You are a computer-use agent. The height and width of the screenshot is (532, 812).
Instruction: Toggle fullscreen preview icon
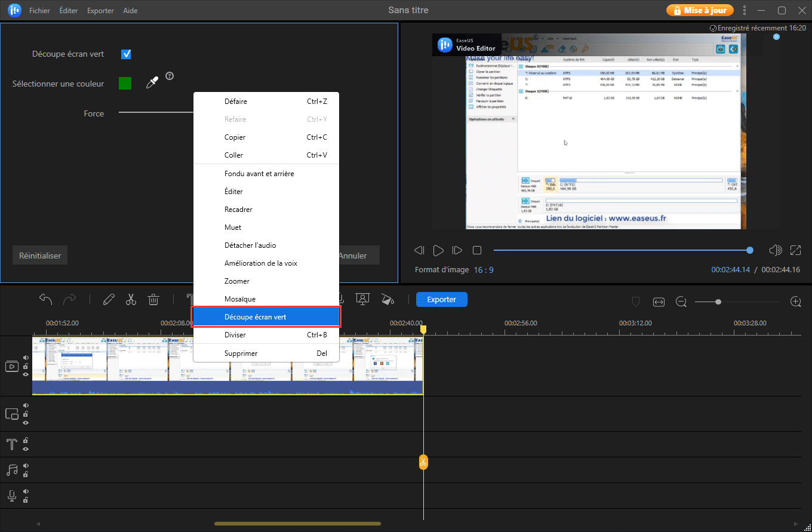click(795, 250)
